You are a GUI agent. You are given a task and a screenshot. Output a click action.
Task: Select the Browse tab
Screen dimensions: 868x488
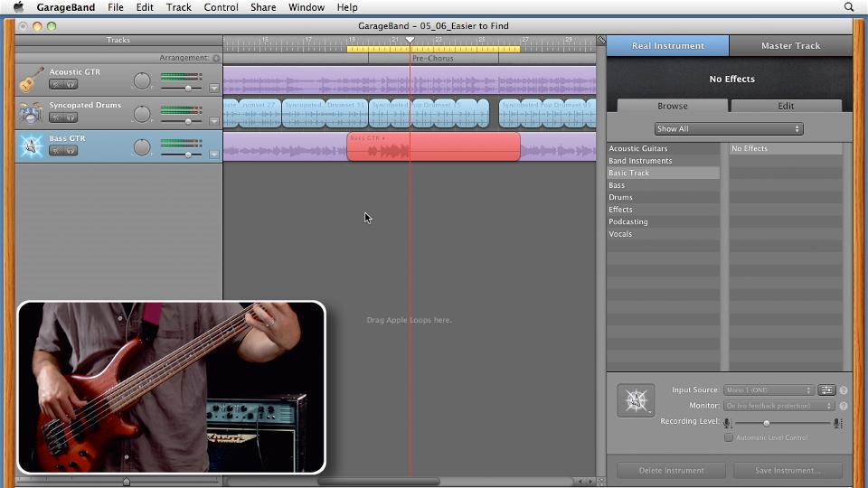pos(673,106)
